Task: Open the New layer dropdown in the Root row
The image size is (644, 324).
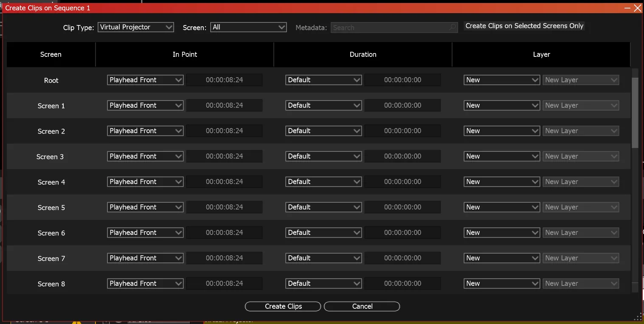Action: coord(502,80)
